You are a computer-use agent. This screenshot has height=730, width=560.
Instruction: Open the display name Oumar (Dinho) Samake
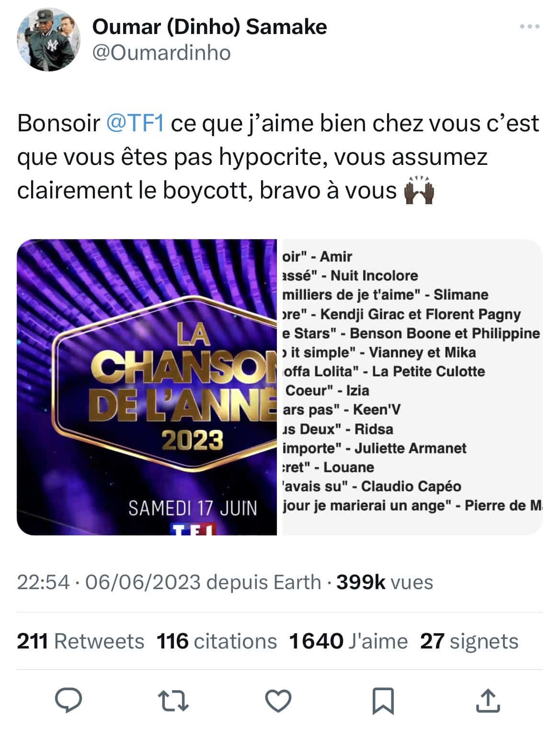point(209,27)
